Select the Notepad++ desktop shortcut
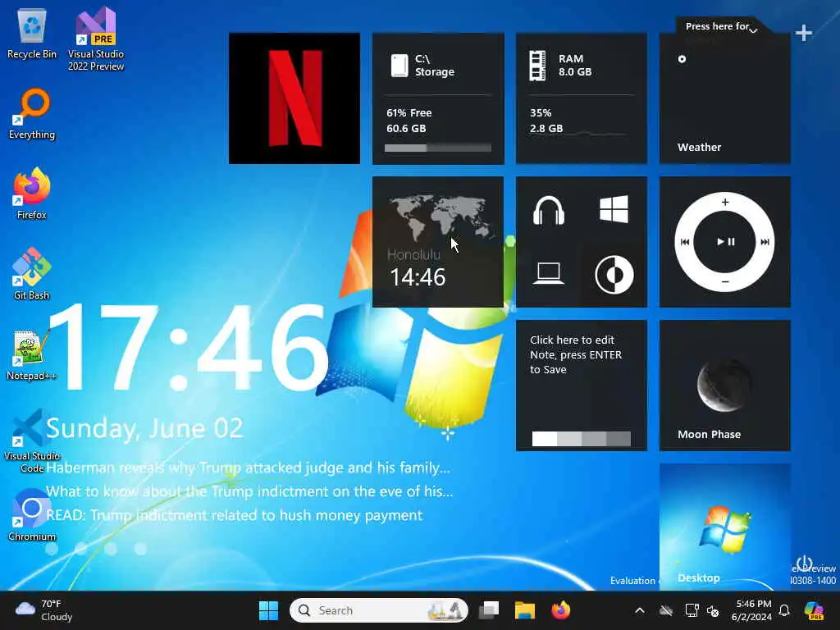 [x=32, y=354]
